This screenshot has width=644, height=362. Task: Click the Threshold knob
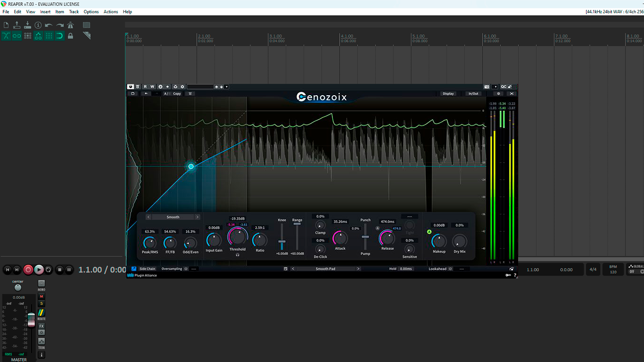tap(237, 237)
